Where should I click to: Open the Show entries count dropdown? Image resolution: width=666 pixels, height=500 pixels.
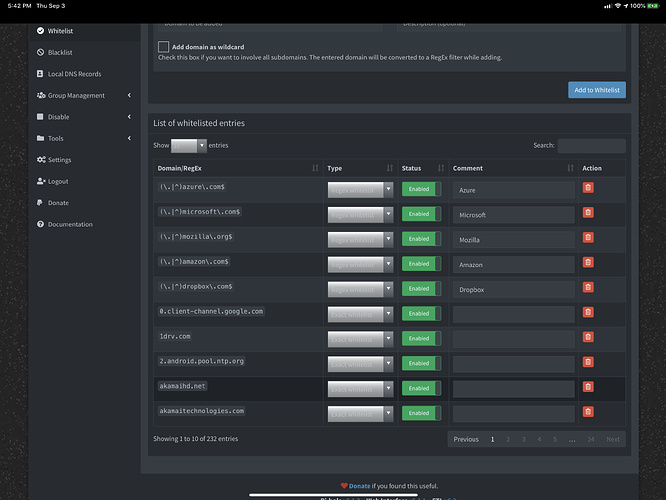(x=189, y=145)
